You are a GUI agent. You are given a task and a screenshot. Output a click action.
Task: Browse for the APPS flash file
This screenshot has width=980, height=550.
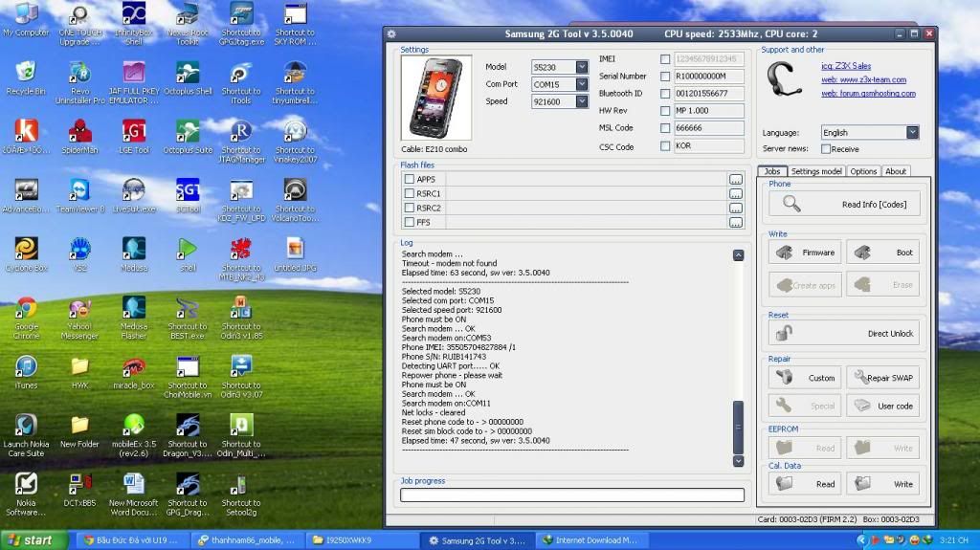click(736, 180)
